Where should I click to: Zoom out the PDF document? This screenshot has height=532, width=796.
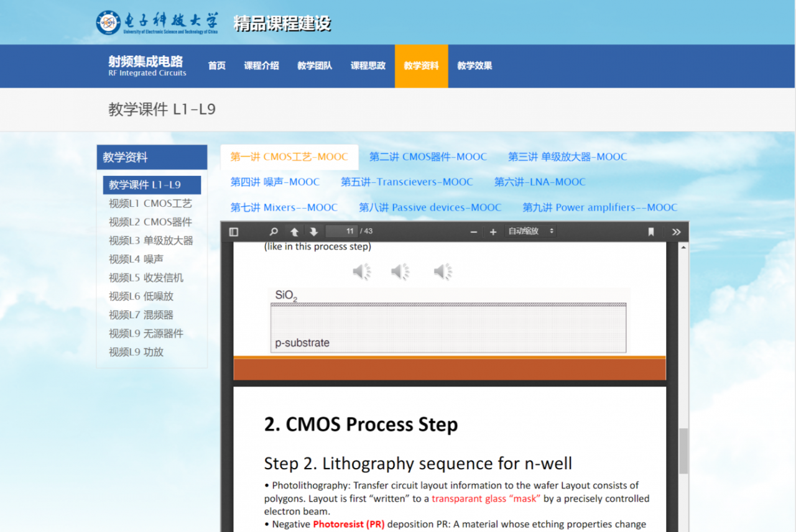click(474, 232)
